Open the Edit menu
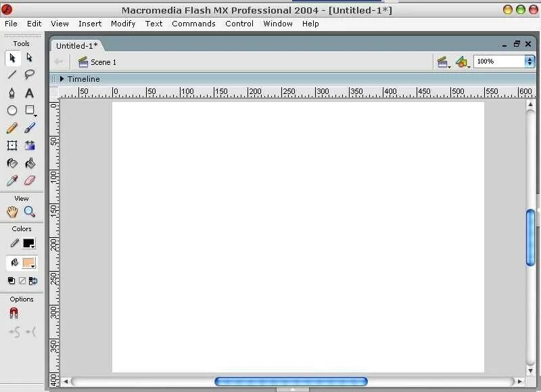The width and height of the screenshot is (541, 392). pos(34,24)
